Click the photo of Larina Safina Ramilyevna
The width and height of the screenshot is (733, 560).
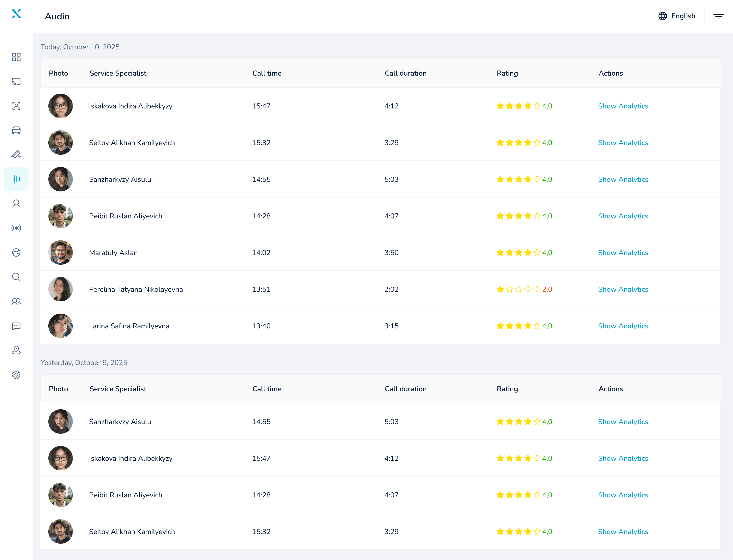(x=60, y=326)
